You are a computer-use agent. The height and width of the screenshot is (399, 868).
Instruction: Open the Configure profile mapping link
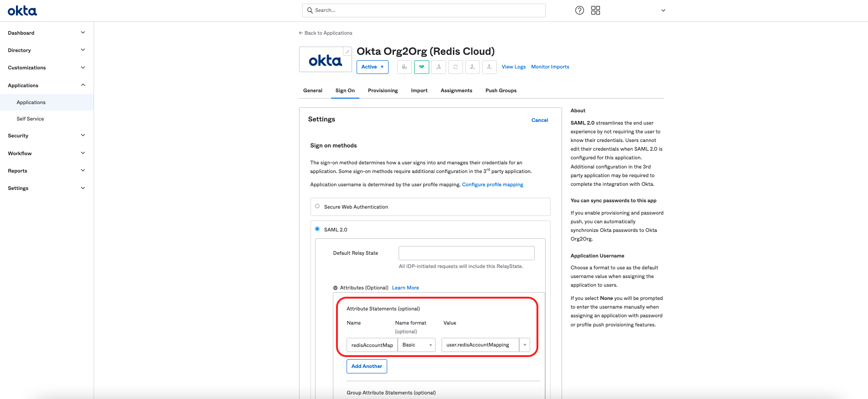(492, 184)
